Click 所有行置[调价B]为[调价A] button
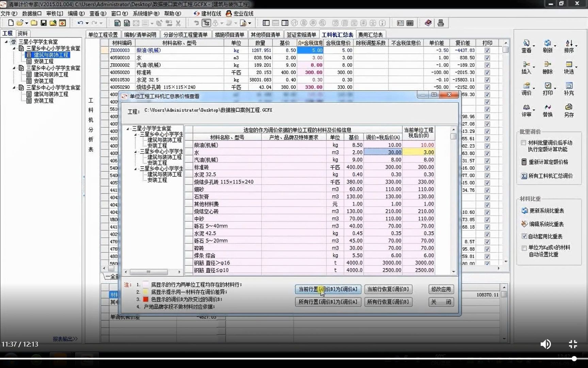Viewport: 588px width, 368px height. coord(328,302)
